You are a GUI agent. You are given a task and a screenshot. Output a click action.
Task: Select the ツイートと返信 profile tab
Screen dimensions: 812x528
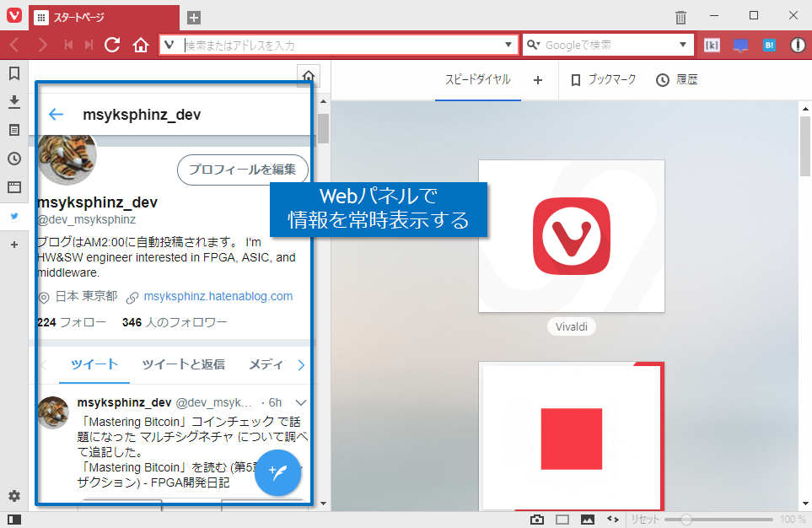183,364
